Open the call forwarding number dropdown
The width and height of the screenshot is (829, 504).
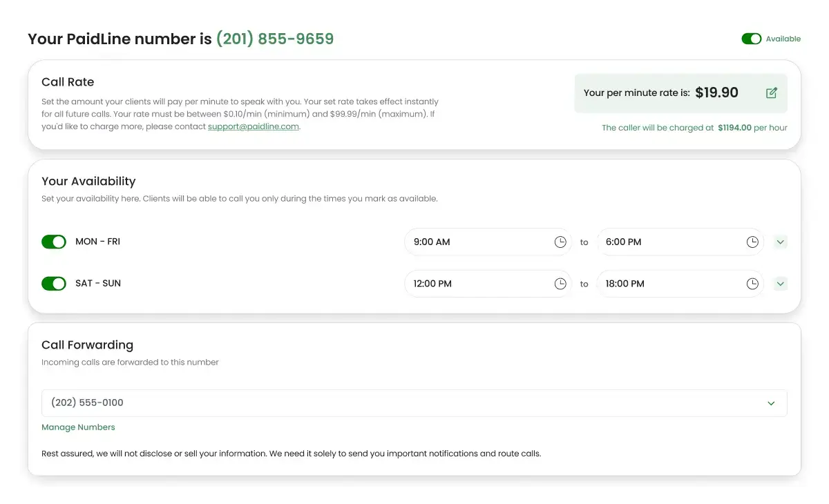[x=771, y=403]
